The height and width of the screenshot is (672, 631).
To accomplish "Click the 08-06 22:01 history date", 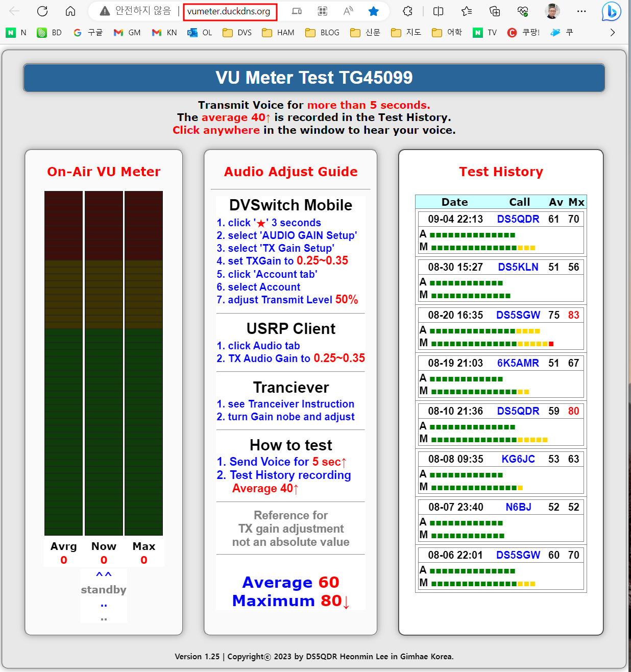I will tap(455, 555).
